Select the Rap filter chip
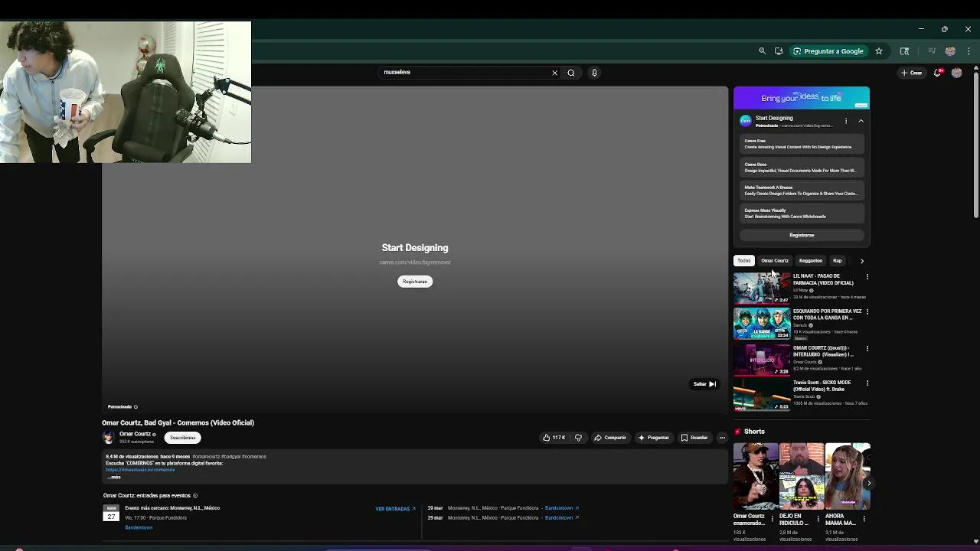 pyautogui.click(x=838, y=261)
